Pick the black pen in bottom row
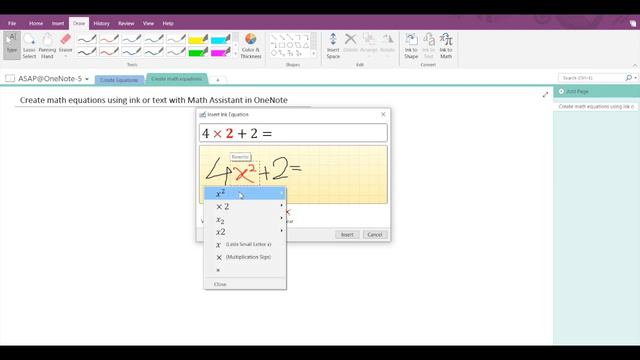 point(87,52)
